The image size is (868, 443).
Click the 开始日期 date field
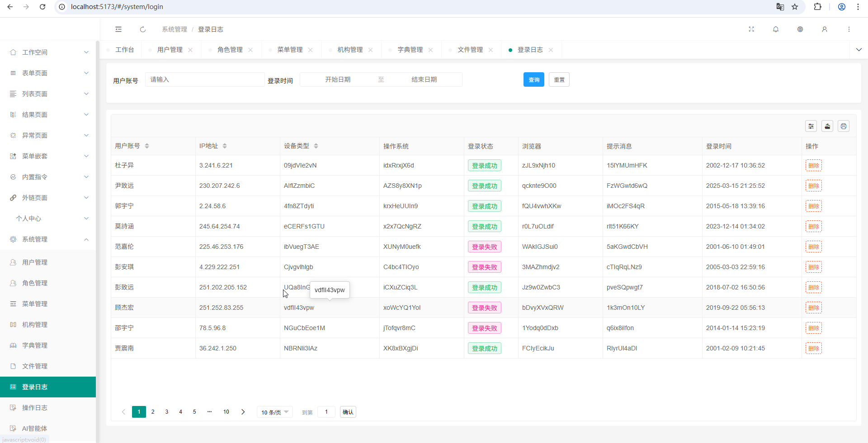click(x=338, y=79)
